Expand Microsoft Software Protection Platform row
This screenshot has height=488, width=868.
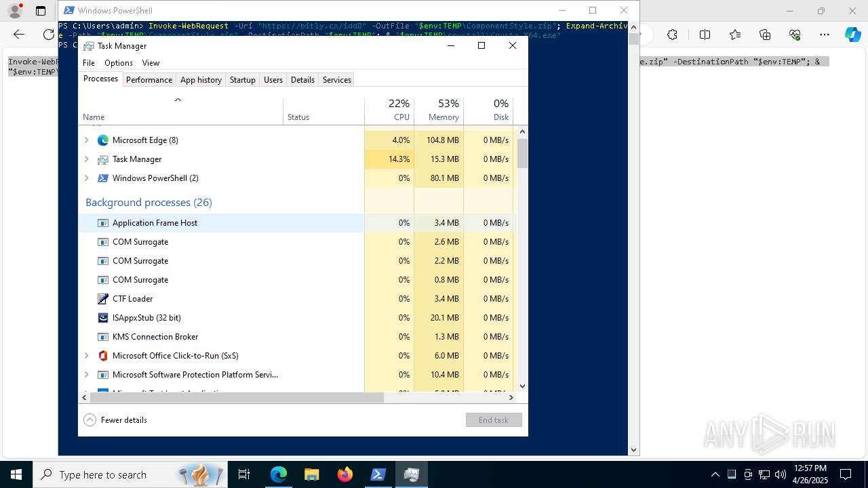(86, 375)
